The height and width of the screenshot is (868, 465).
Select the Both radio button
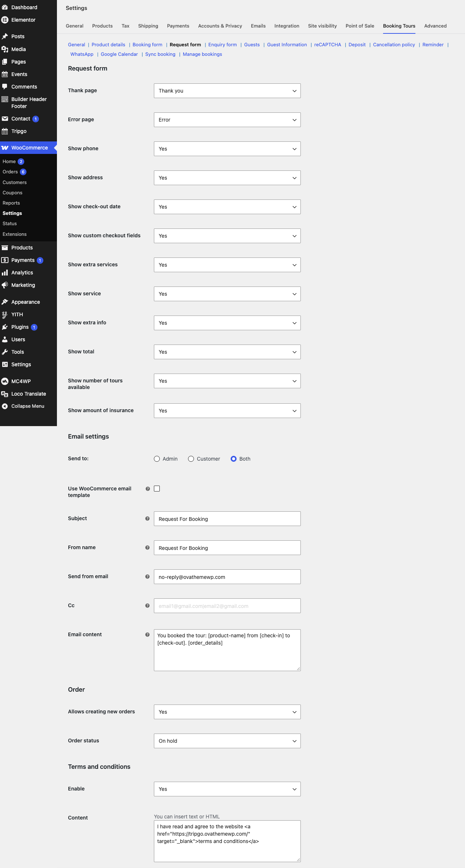click(x=234, y=459)
